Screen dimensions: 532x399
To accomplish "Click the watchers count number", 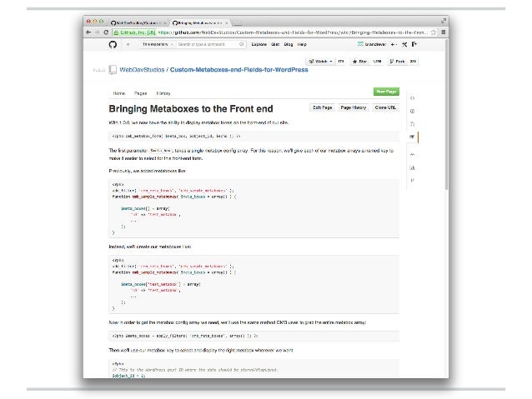I will (x=341, y=62).
